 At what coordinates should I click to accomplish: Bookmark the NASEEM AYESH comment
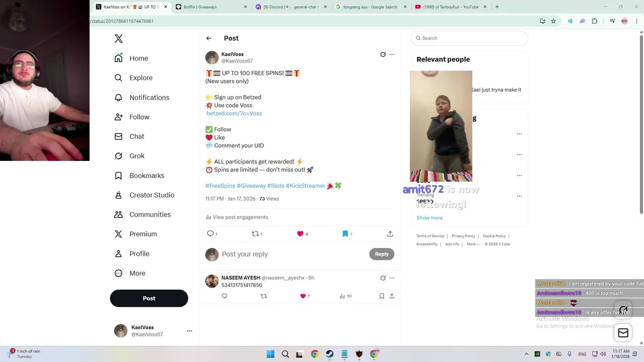tap(382, 296)
